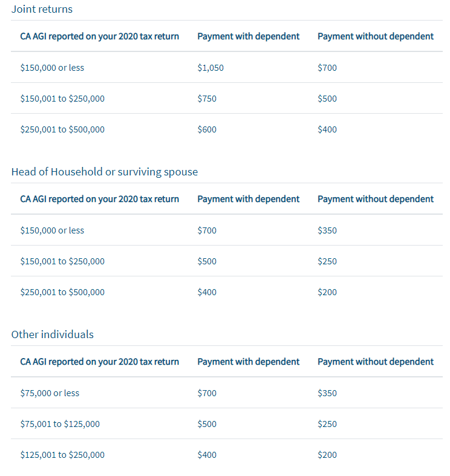Click Head of Household "CA AGI reported" header

click(x=99, y=199)
